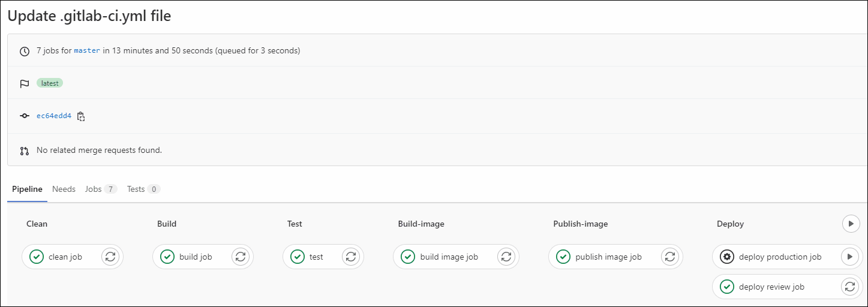Switch to the Needs tab
The image size is (868, 307).
tap(64, 189)
